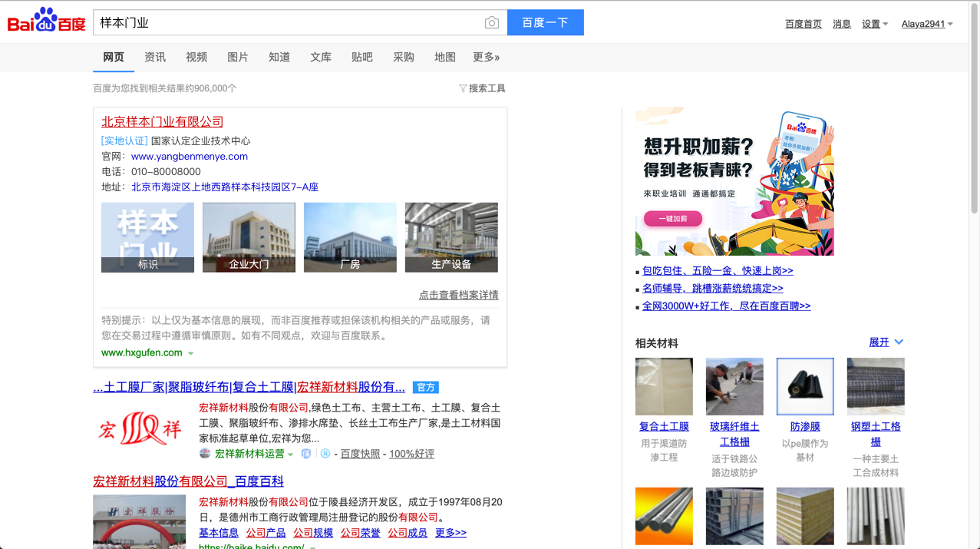This screenshot has height=549, width=980.
Task: Open the 更多» tab menu
Action: (x=486, y=57)
